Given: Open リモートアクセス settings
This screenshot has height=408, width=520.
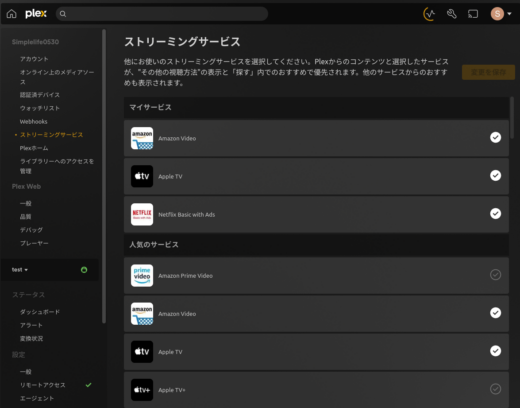Looking at the screenshot, I should [43, 385].
